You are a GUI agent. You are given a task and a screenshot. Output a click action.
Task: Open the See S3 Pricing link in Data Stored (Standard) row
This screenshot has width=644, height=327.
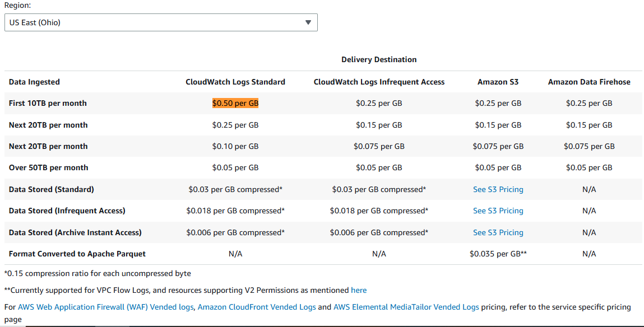click(x=498, y=189)
